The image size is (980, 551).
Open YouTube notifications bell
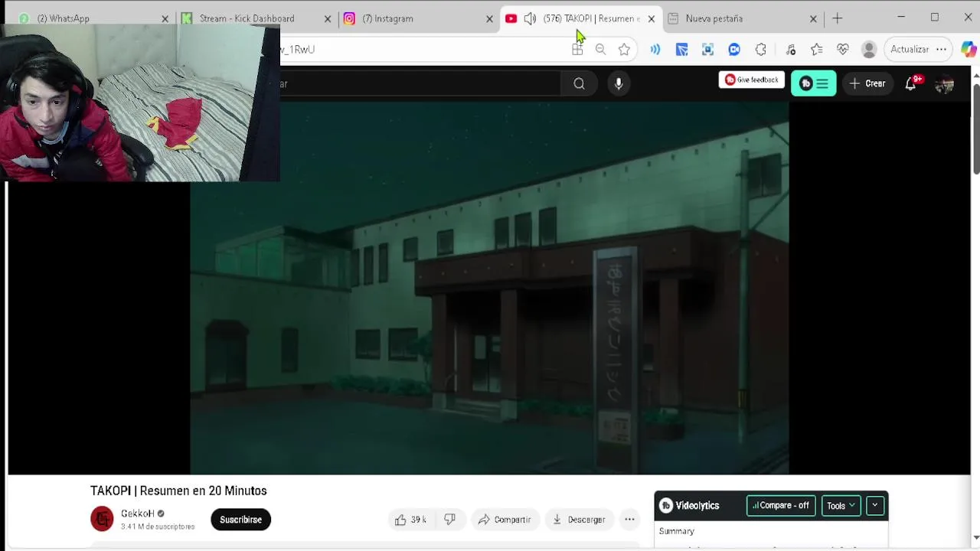click(911, 83)
